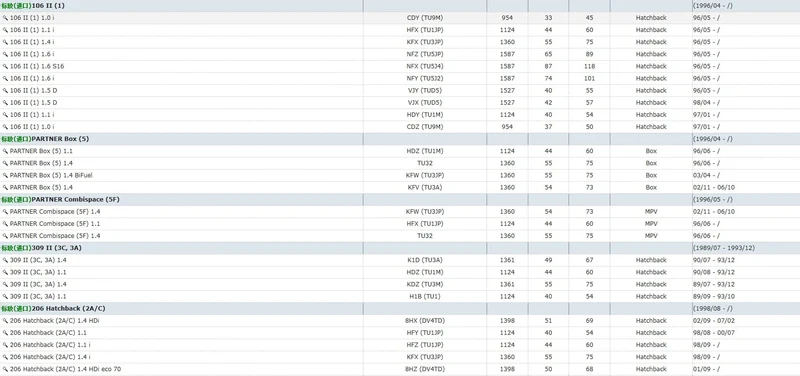
Task: Open the 206 Hatchback (2A/C) 1.4 HDi eco 70 entry
Action: tap(65, 369)
